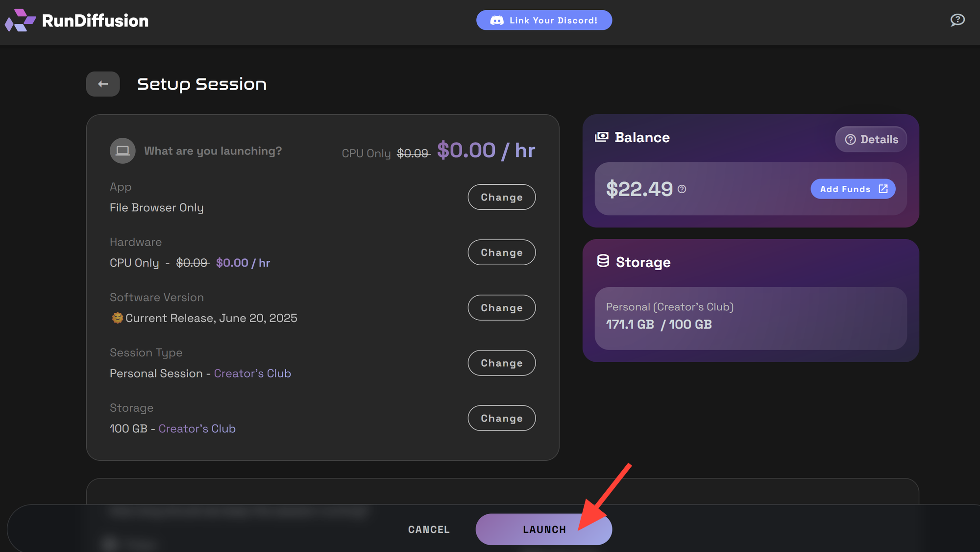Click the Balance money icon
980x552 pixels.
pos(602,137)
